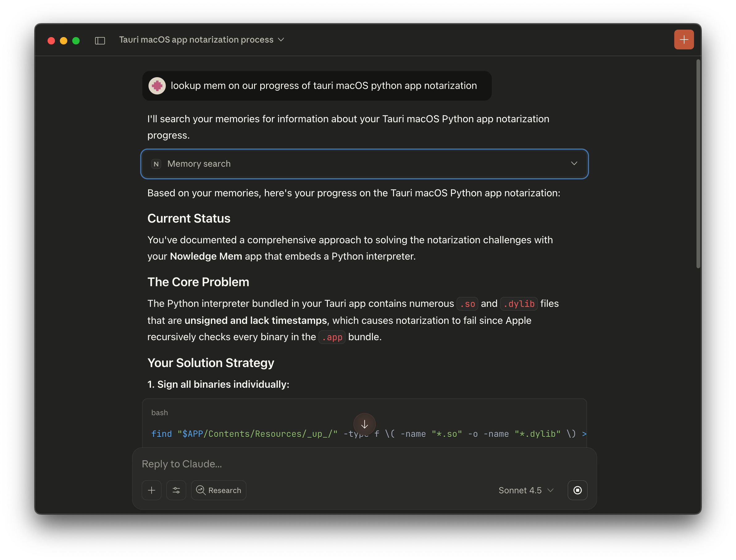Stop the response with stop button
Image resolution: width=736 pixels, height=560 pixels.
pyautogui.click(x=577, y=490)
